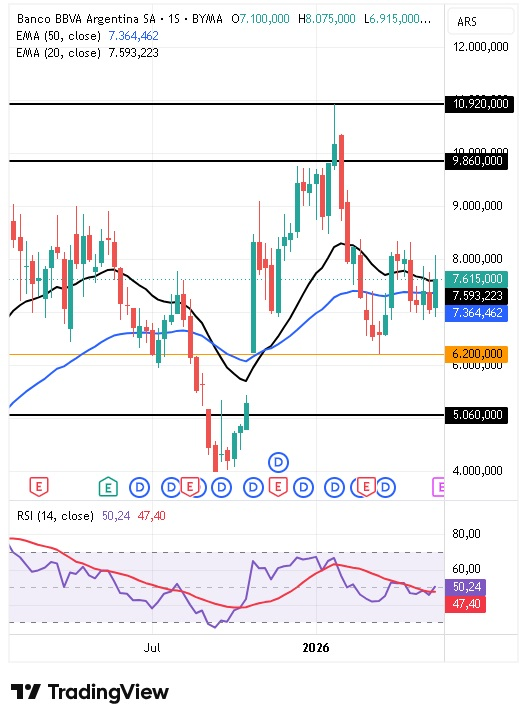Click the 60,00 RSI scale label
Image resolution: width=528 pixels, height=709 pixels.
467,568
